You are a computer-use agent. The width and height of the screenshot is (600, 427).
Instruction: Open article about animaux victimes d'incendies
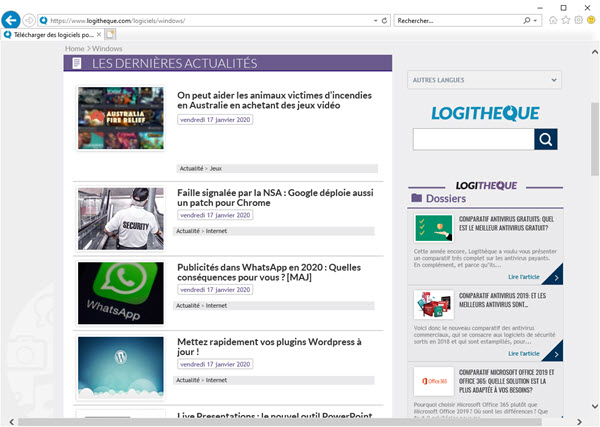click(x=274, y=100)
